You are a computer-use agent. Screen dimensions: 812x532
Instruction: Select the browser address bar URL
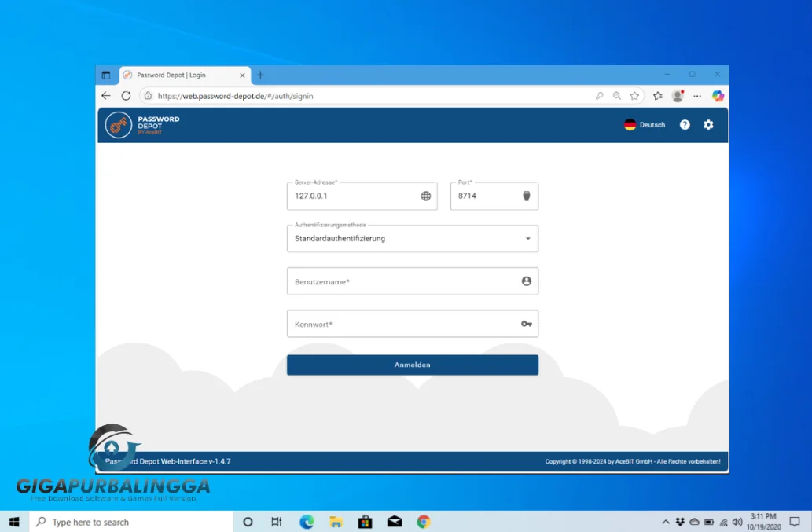(x=235, y=96)
